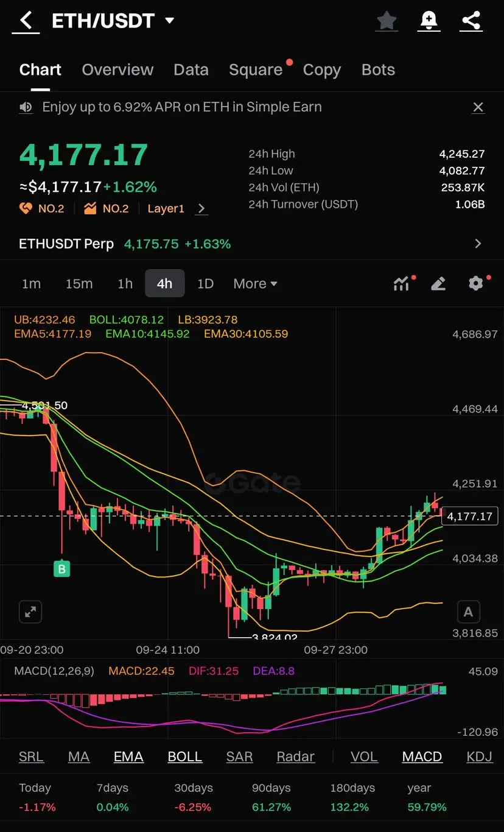Toggle the SAR indicator
This screenshot has width=504, height=832.
pos(239,757)
